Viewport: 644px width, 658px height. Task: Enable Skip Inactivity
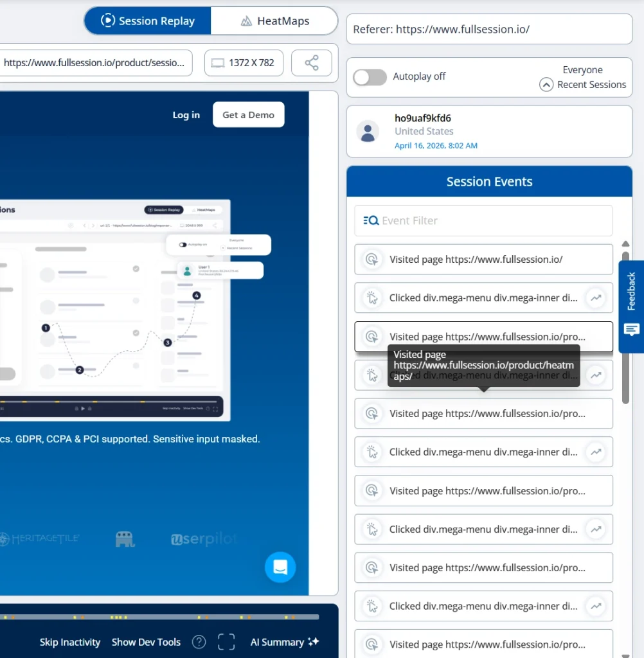click(69, 642)
